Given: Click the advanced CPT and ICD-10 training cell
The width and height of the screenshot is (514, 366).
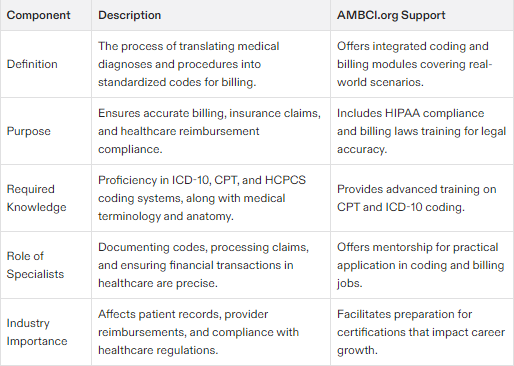Looking at the screenshot, I should [x=417, y=198].
